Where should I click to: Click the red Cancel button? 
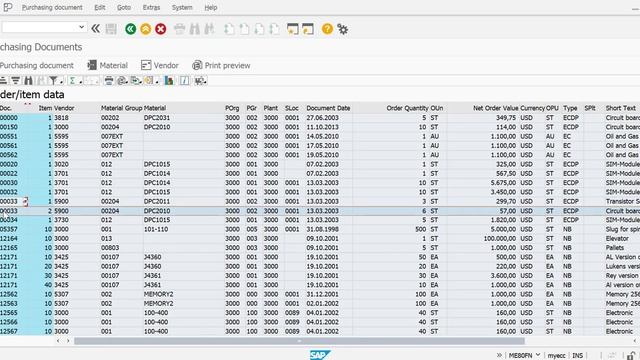pos(161,29)
